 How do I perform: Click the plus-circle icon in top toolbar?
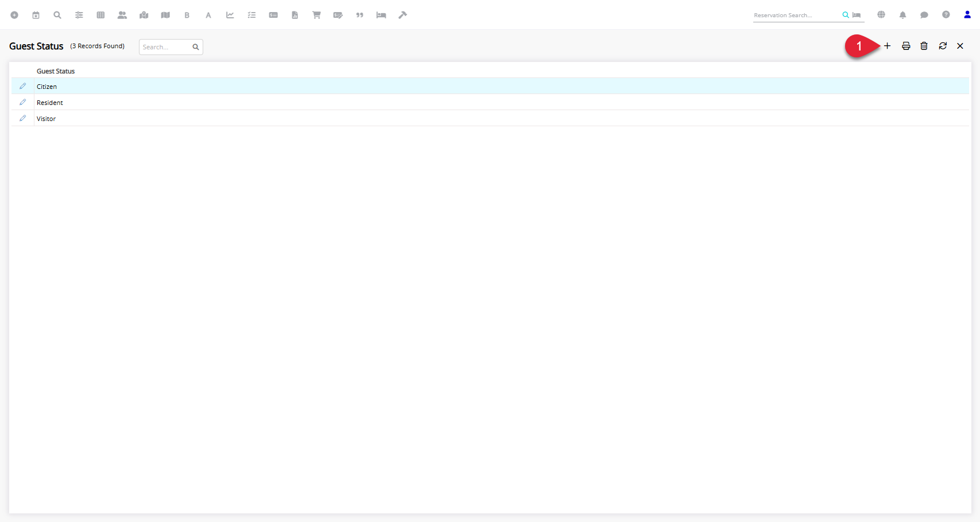tap(14, 15)
